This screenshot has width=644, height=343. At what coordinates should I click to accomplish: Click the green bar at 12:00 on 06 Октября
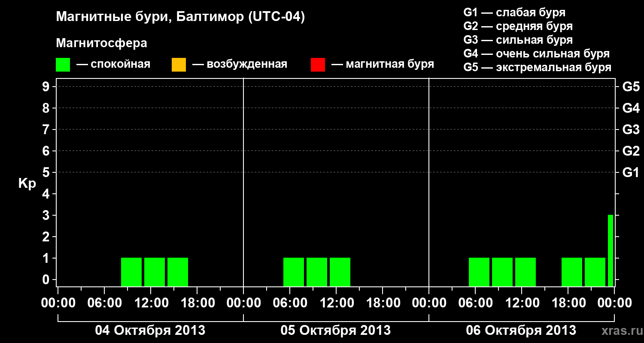[x=526, y=272]
